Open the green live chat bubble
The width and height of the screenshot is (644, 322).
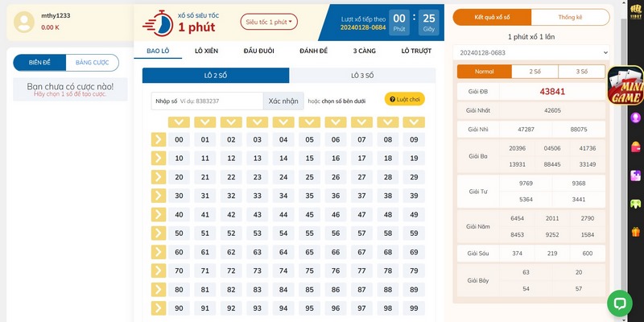620,303
